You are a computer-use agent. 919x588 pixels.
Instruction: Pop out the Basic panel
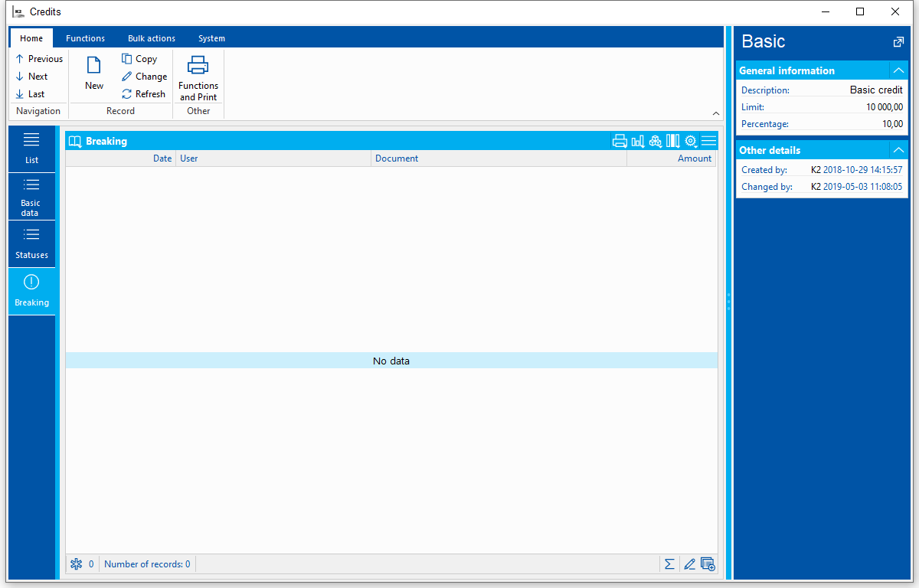pos(898,42)
